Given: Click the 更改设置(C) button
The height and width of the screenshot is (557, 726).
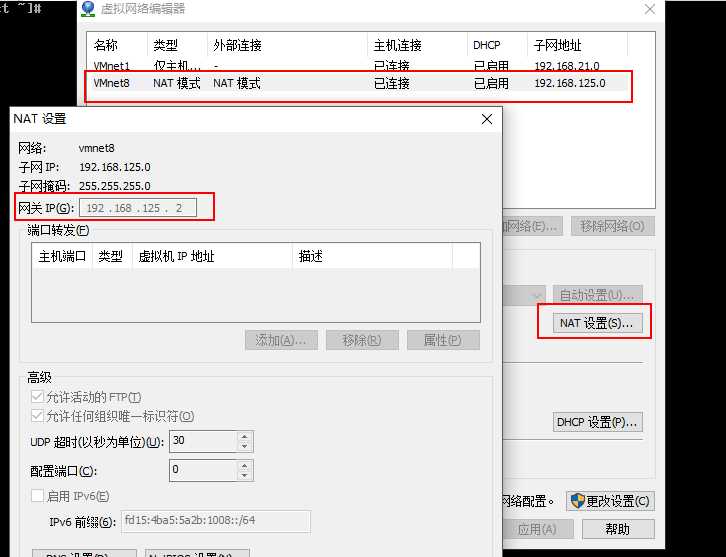Looking at the screenshot, I should point(610,501).
